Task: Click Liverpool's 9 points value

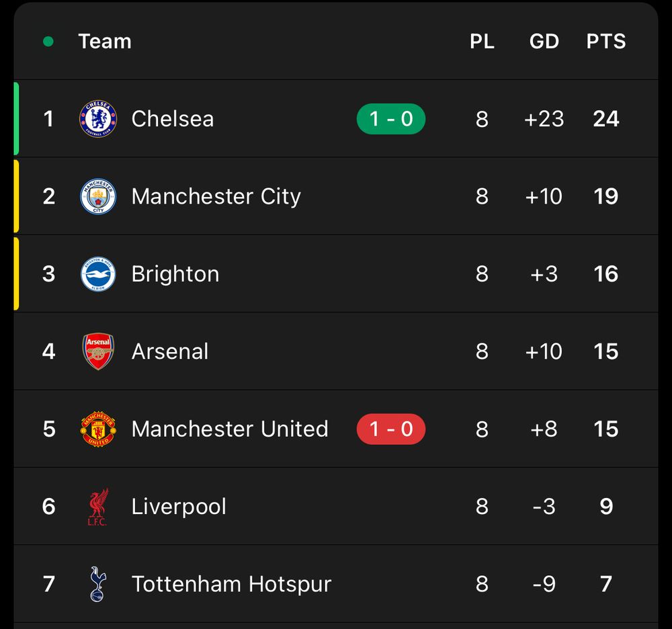Action: tap(605, 507)
